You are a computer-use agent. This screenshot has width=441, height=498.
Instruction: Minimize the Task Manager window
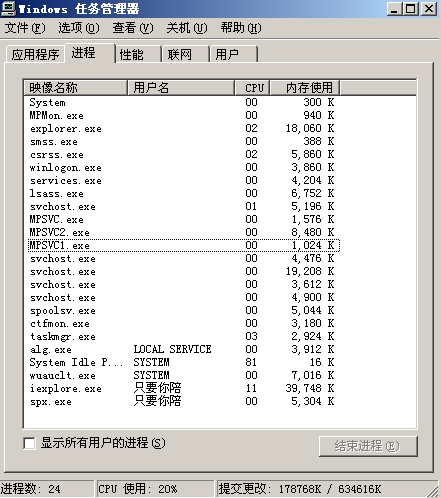[394, 9]
